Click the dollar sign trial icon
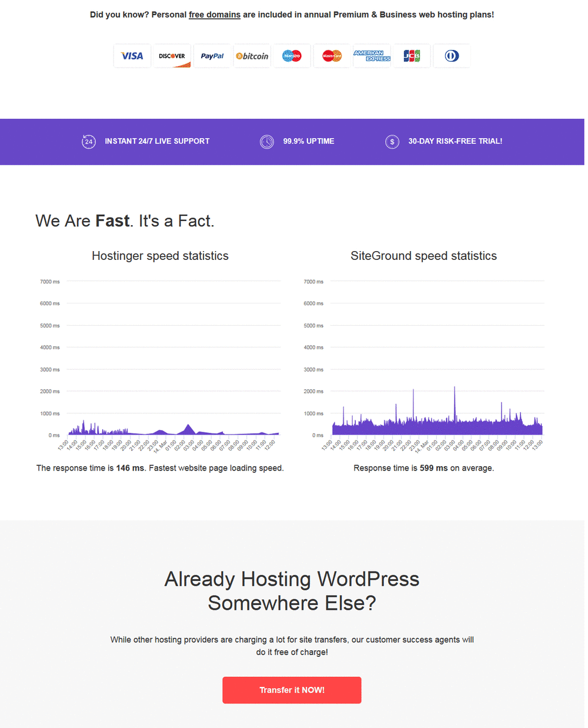Screen dimensions: 588x728 pos(392,142)
